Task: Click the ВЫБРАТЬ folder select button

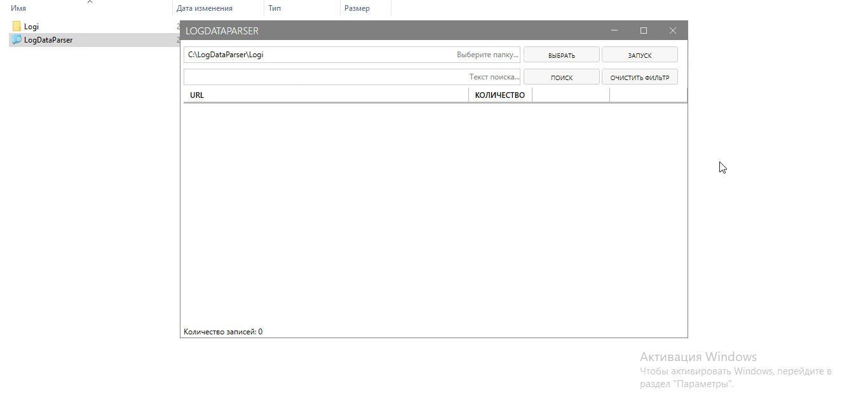Action: click(561, 55)
